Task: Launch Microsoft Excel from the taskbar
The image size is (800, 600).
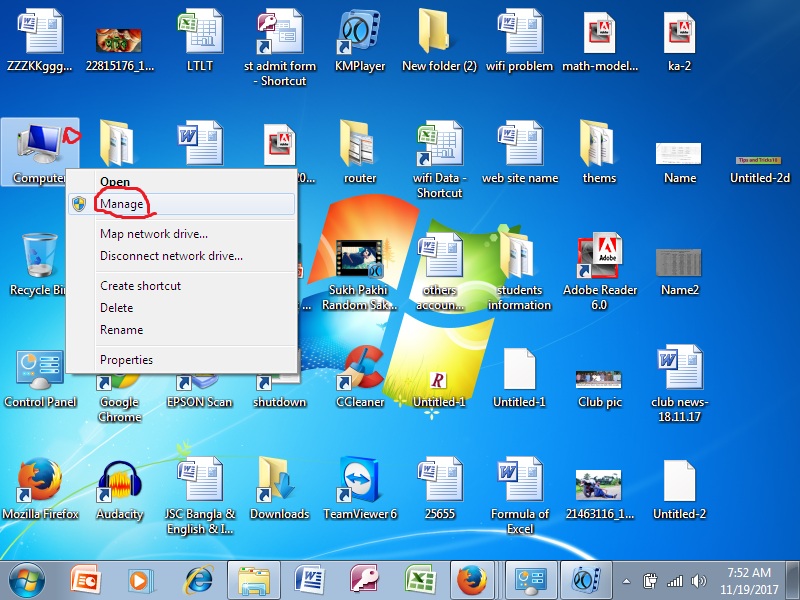Action: pos(422,578)
